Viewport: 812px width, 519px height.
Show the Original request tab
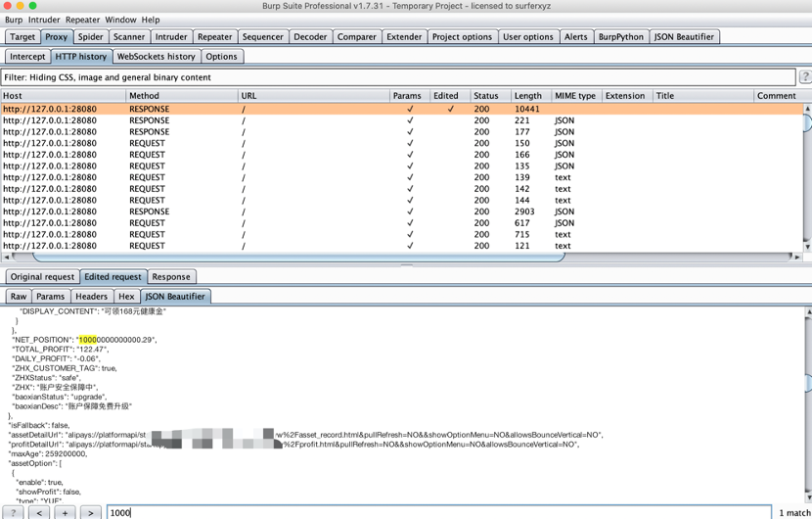[x=42, y=277]
